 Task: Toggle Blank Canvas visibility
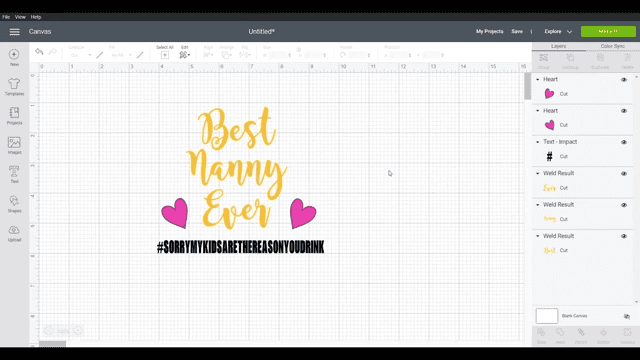coord(627,316)
